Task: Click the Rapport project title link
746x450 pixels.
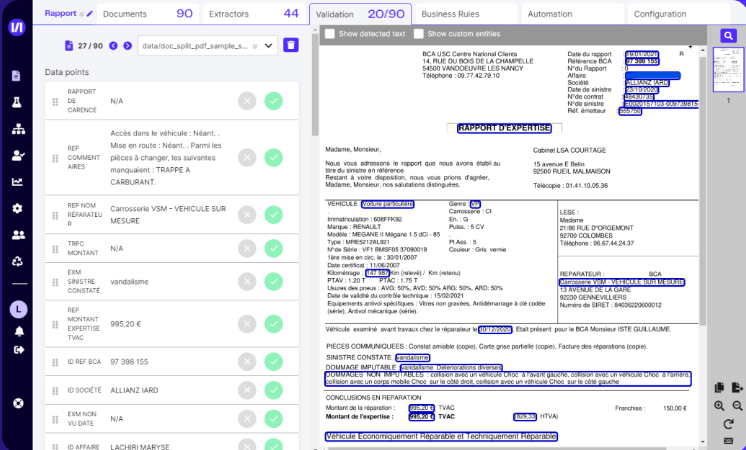Action: [60, 13]
